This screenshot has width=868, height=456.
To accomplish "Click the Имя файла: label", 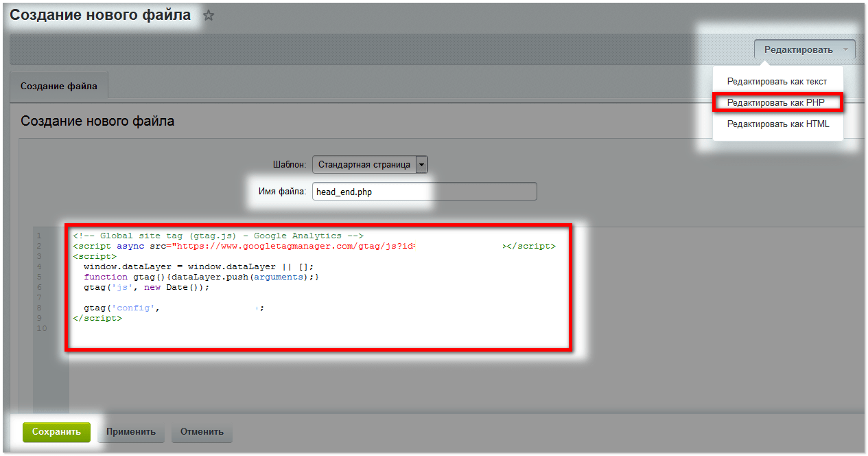I will click(282, 192).
